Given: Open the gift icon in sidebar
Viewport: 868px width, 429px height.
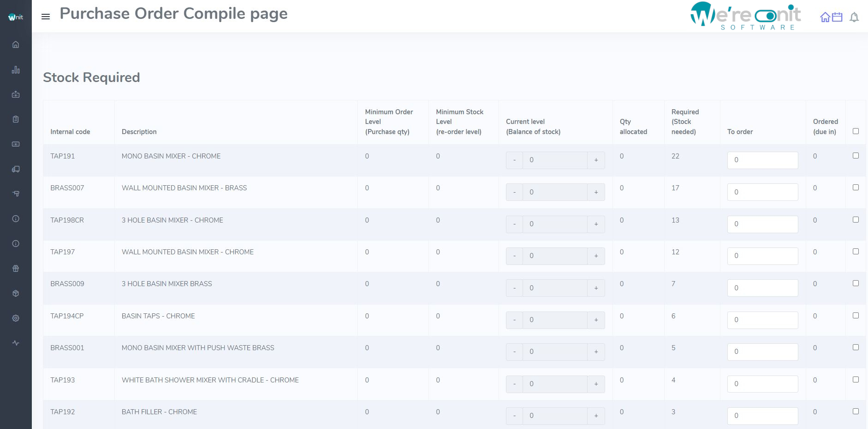Looking at the screenshot, I should [x=16, y=269].
